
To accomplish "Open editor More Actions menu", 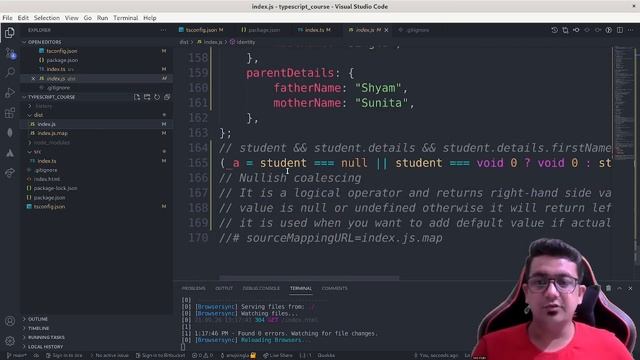I will pyautogui.click(x=631, y=30).
